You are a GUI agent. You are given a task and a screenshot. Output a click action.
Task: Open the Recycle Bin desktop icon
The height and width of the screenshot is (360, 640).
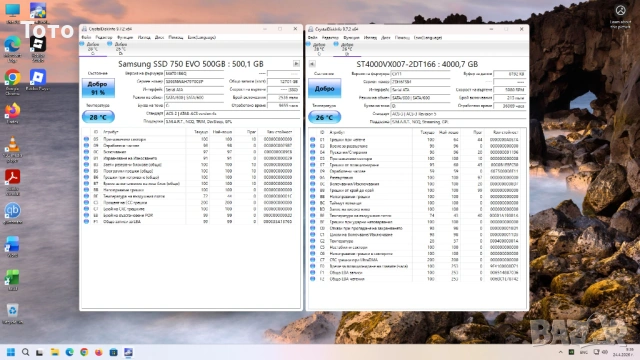[12, 313]
